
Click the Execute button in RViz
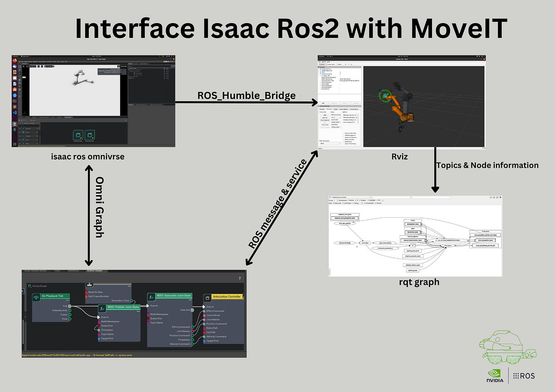click(x=325, y=117)
